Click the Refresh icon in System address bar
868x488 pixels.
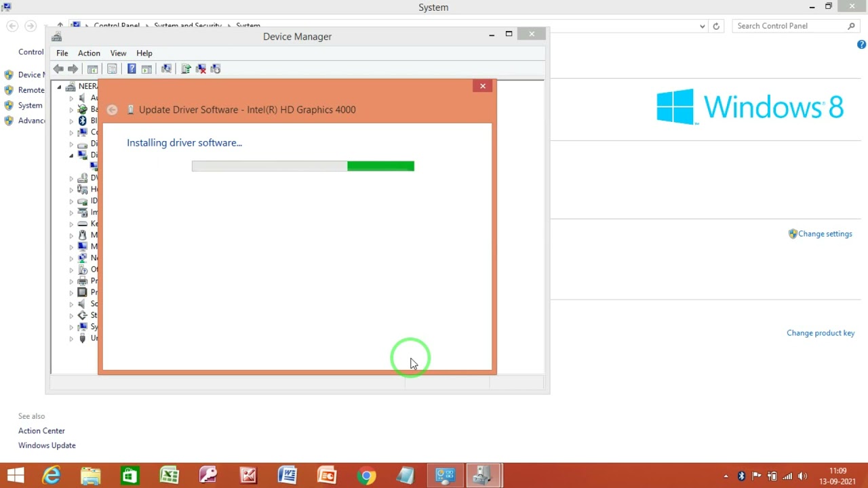(x=716, y=26)
